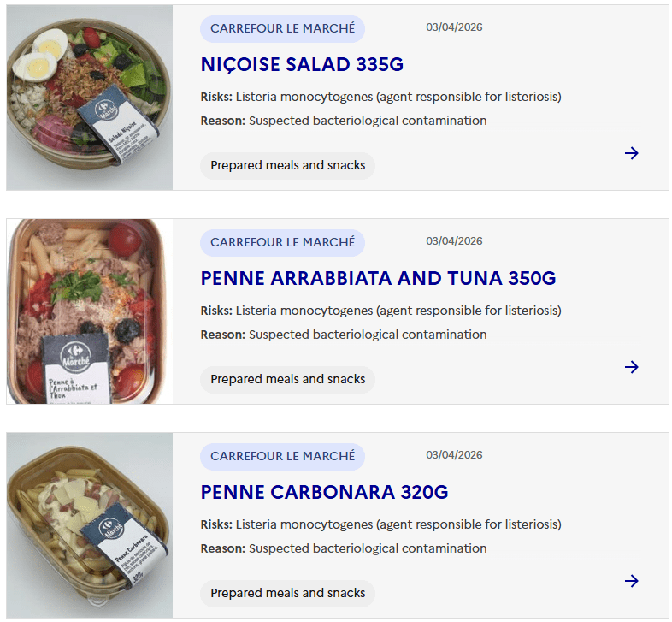Click the 03/04/2026 date on Penne Carbonara card
The width and height of the screenshot is (672, 622).
454,455
